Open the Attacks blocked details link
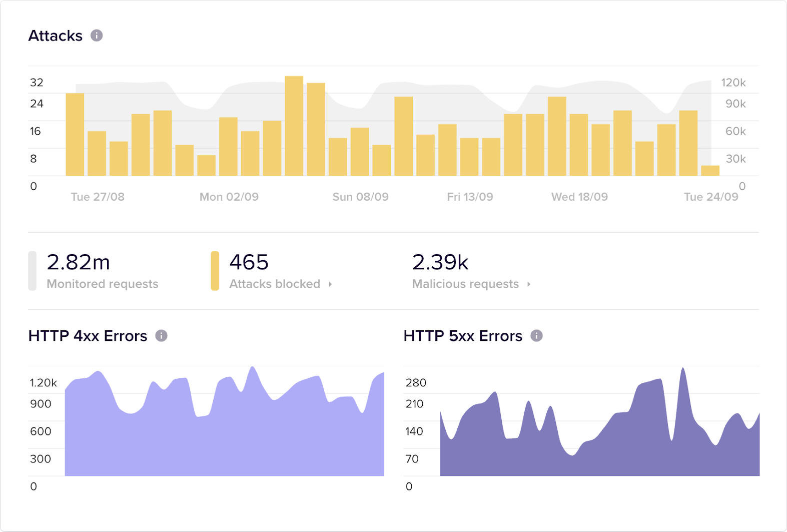The width and height of the screenshot is (787, 532). point(275,284)
